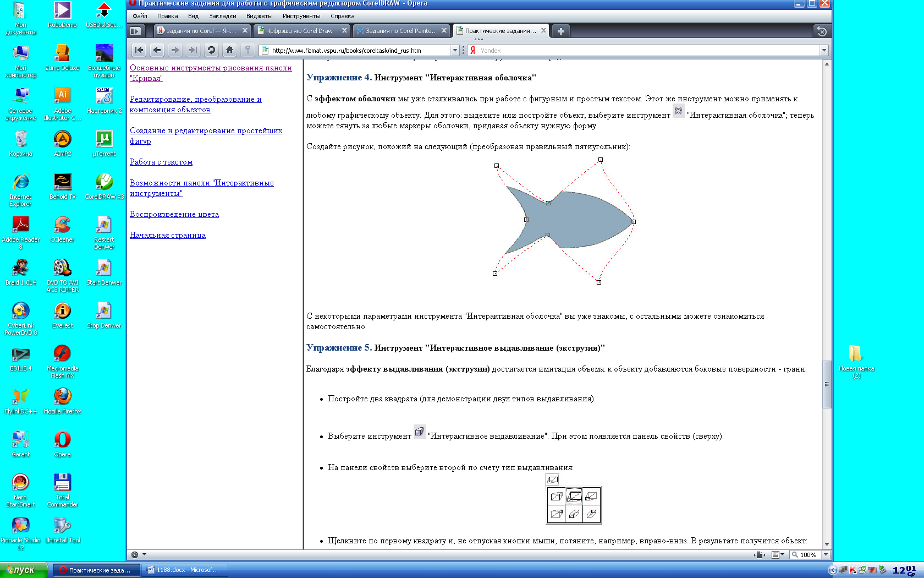Click the Kaspersky tray icon
Viewport: 924px width, 578px height.
pos(854,570)
